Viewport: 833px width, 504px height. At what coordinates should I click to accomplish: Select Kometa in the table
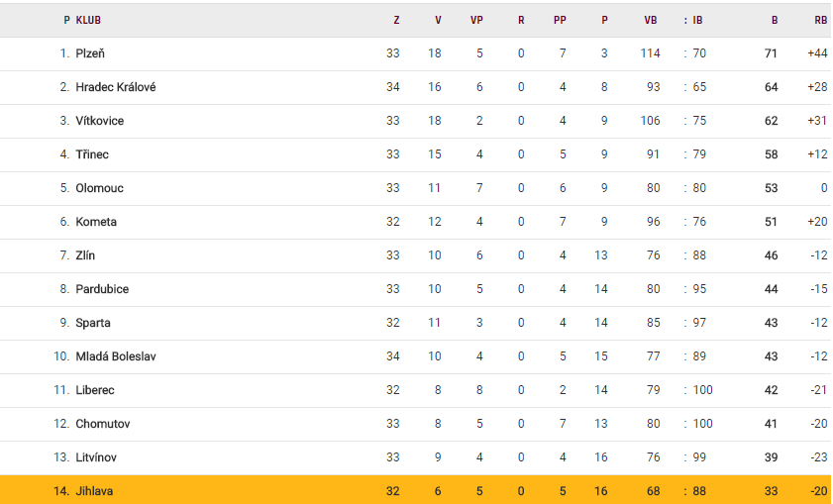pos(96,222)
